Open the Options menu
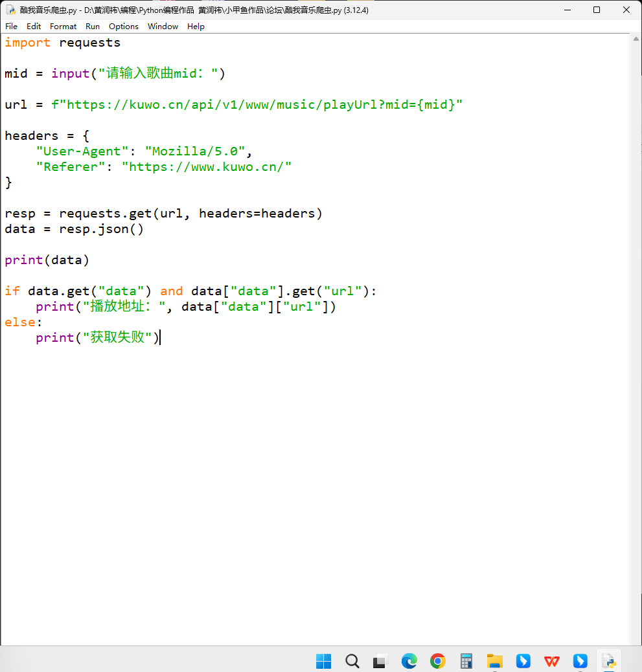 point(123,27)
